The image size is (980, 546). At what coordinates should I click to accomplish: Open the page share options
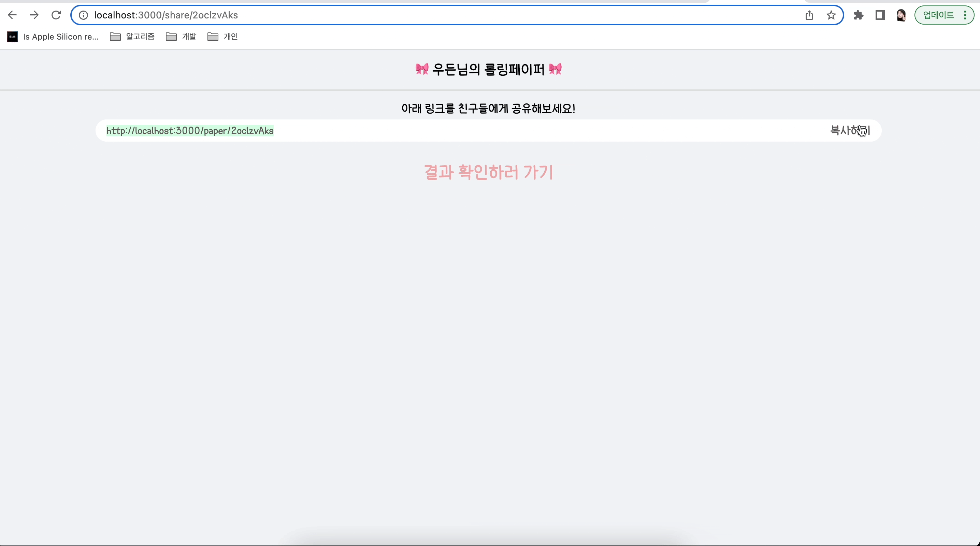pos(809,15)
